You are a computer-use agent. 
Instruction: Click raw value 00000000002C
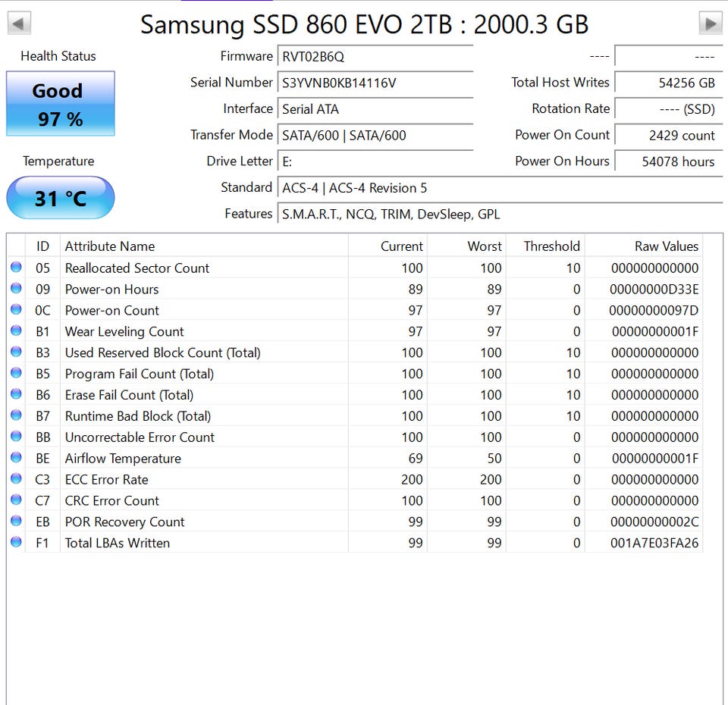coord(654,522)
